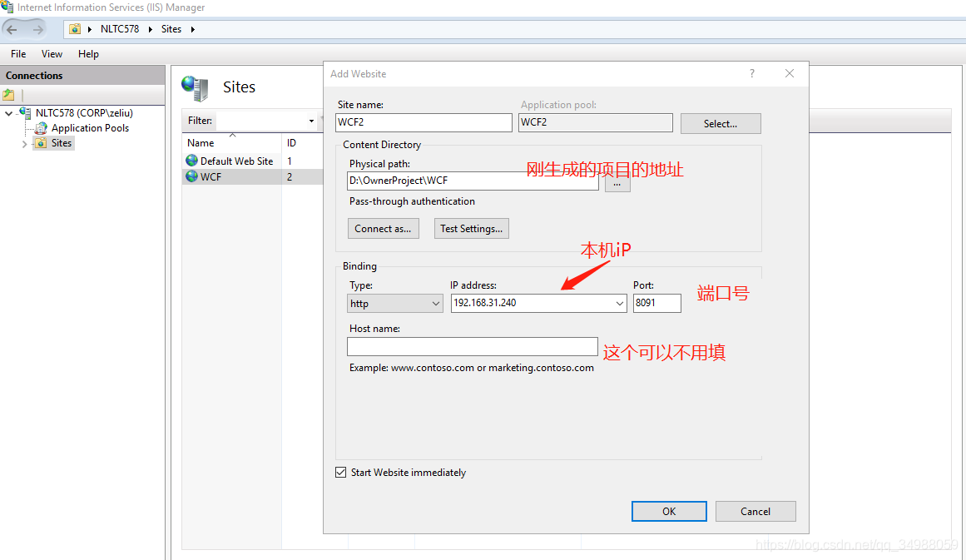Viewport: 966px width, 560px height.
Task: Click OK to add the website
Action: (x=669, y=512)
